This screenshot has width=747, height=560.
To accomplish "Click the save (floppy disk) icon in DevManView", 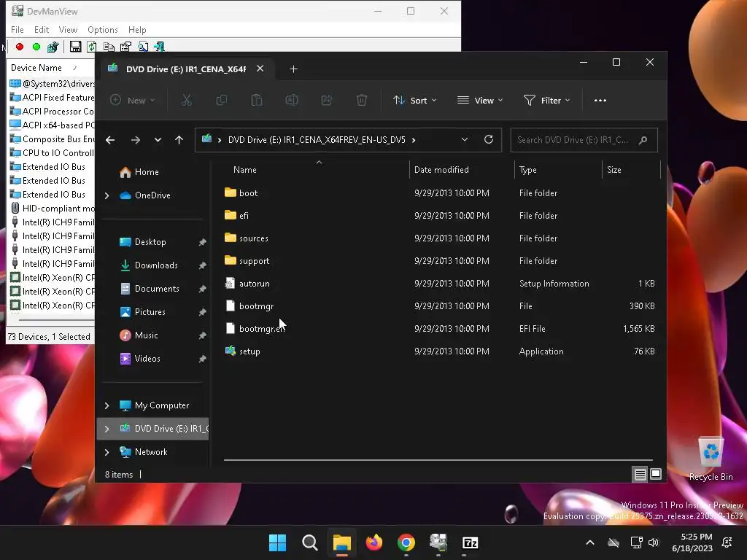I will click(x=75, y=47).
